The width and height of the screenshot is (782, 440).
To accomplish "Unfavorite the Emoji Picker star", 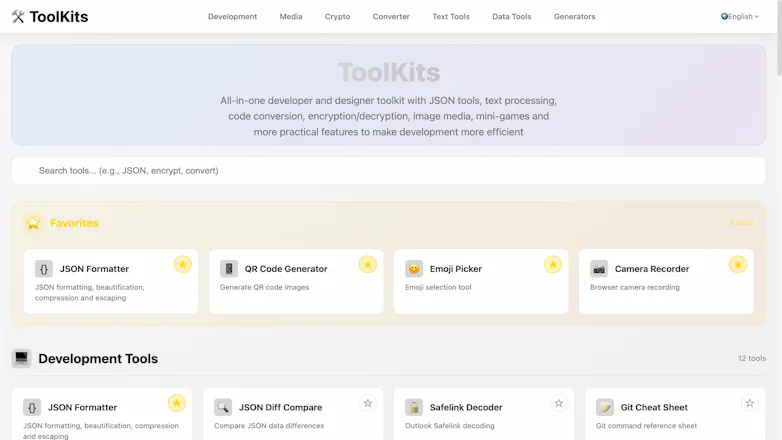I will click(553, 264).
